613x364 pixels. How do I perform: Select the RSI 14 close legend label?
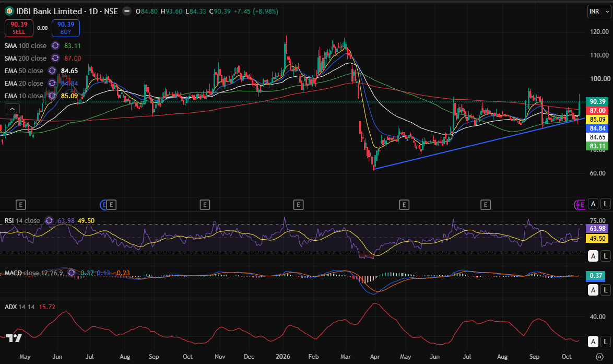22,220
